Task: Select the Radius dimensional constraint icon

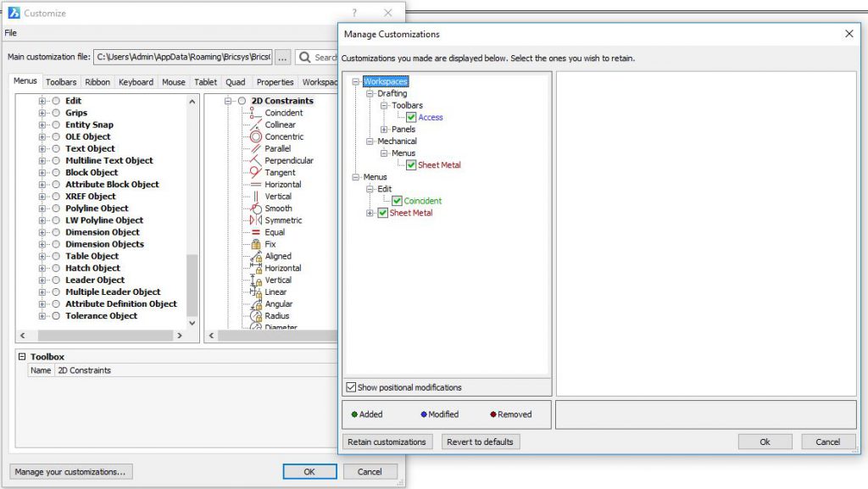Action: [x=255, y=316]
